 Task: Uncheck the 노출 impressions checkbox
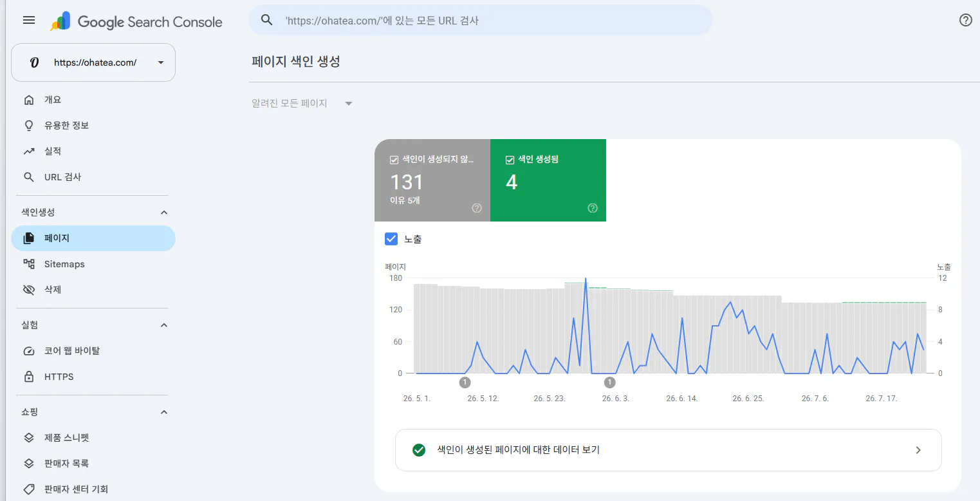coord(391,239)
